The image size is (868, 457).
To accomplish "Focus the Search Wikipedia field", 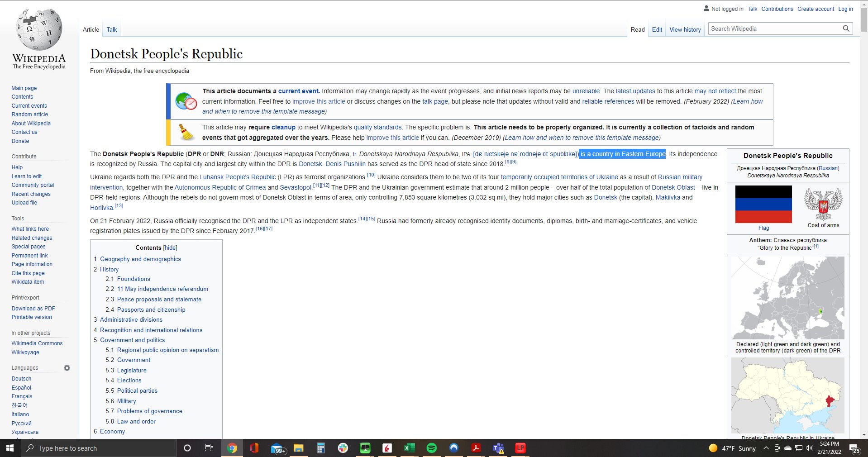I will [x=774, y=29].
